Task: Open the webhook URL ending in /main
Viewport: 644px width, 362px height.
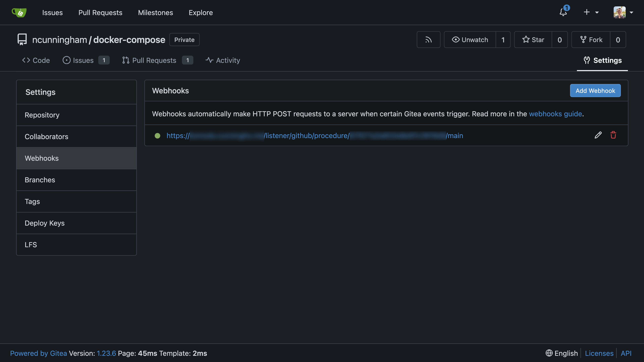Action: 315,136
